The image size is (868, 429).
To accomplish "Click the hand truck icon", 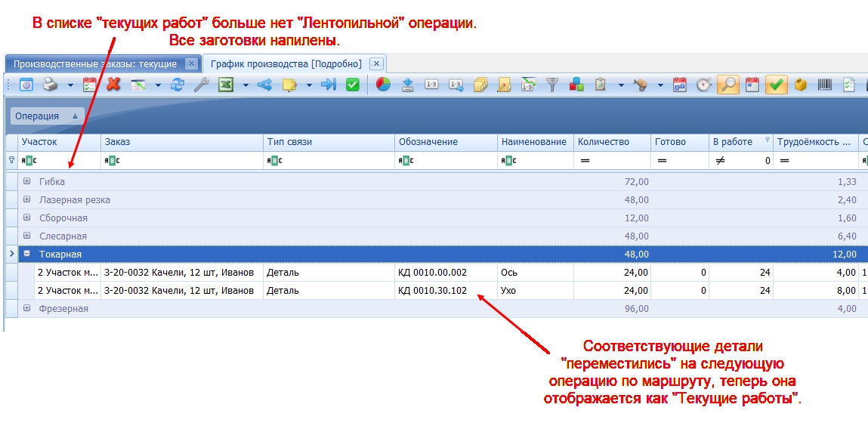I will (x=641, y=85).
